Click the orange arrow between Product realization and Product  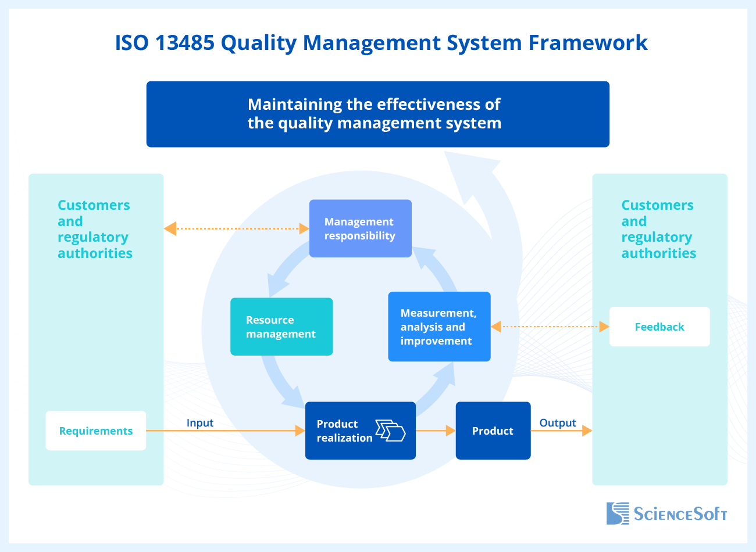click(x=436, y=431)
